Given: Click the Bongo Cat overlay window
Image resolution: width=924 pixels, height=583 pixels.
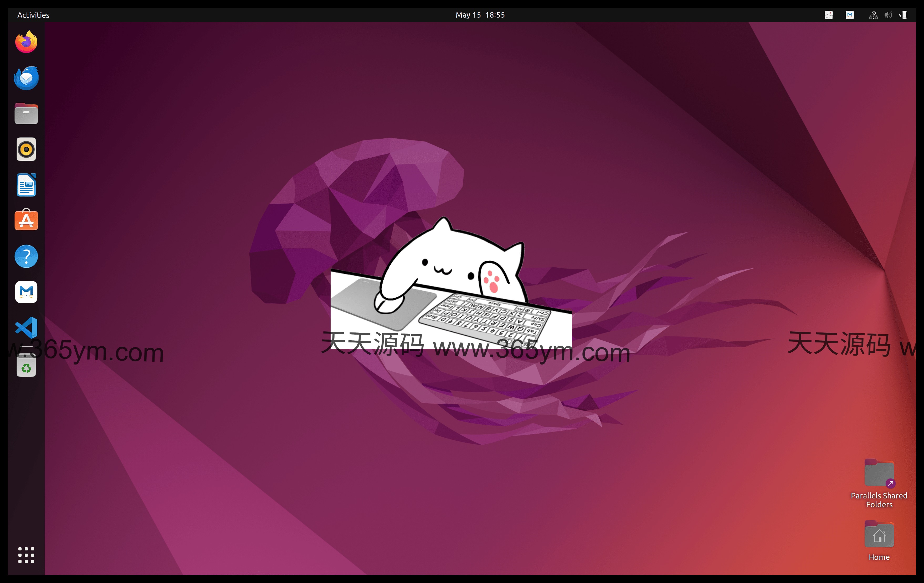Looking at the screenshot, I should [451, 283].
